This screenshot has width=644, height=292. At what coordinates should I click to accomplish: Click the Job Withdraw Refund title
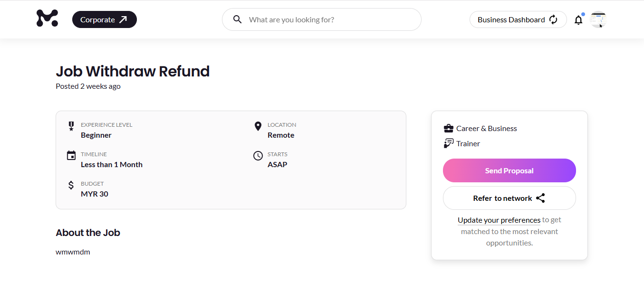(133, 71)
